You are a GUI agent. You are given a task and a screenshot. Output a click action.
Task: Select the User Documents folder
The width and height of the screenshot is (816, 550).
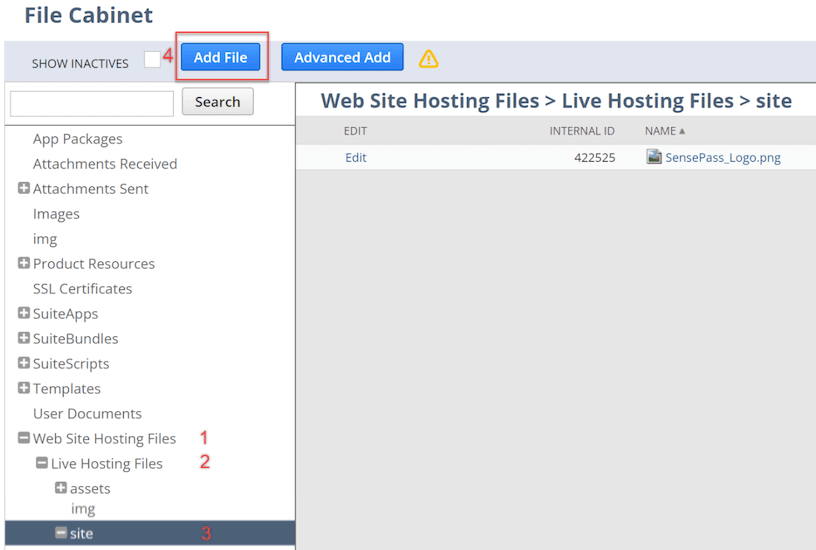pos(87,414)
